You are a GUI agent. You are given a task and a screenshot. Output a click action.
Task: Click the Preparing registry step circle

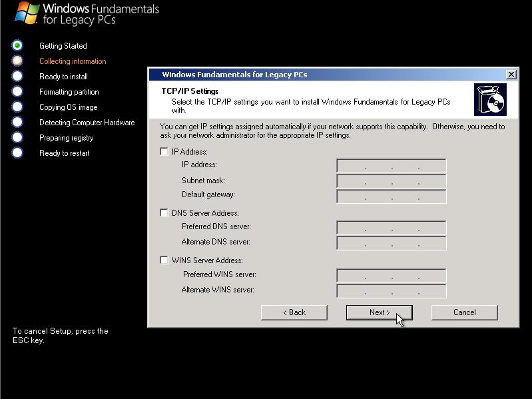click(x=17, y=137)
